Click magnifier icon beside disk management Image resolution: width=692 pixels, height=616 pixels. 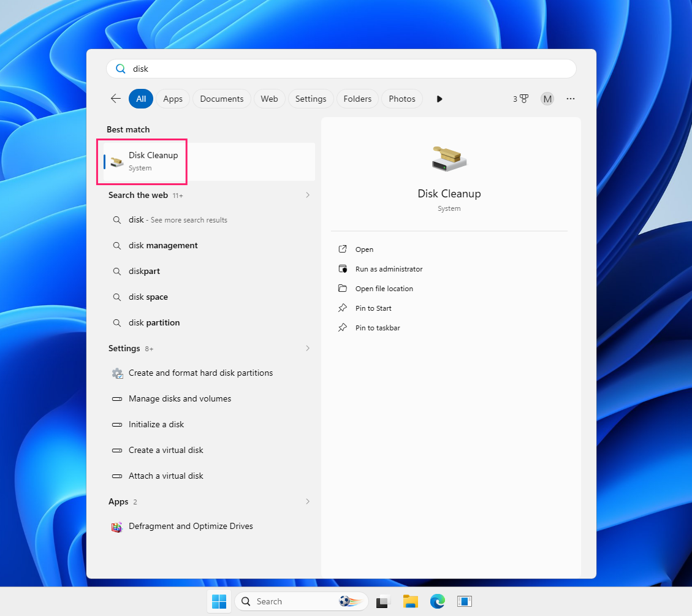point(117,245)
